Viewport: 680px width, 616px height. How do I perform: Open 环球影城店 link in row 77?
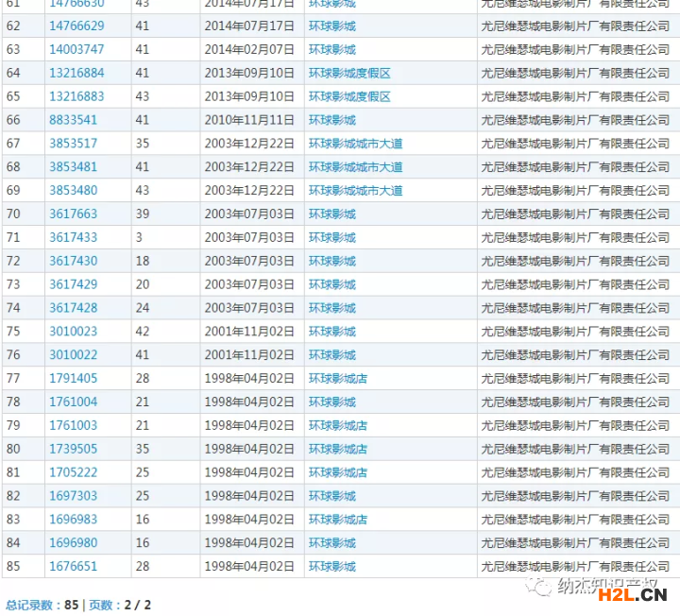coord(337,378)
